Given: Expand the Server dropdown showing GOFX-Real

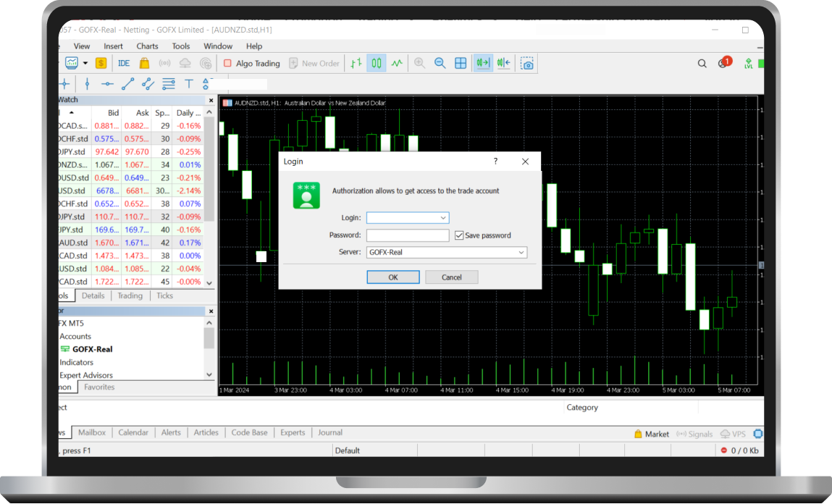Looking at the screenshot, I should pyautogui.click(x=521, y=253).
